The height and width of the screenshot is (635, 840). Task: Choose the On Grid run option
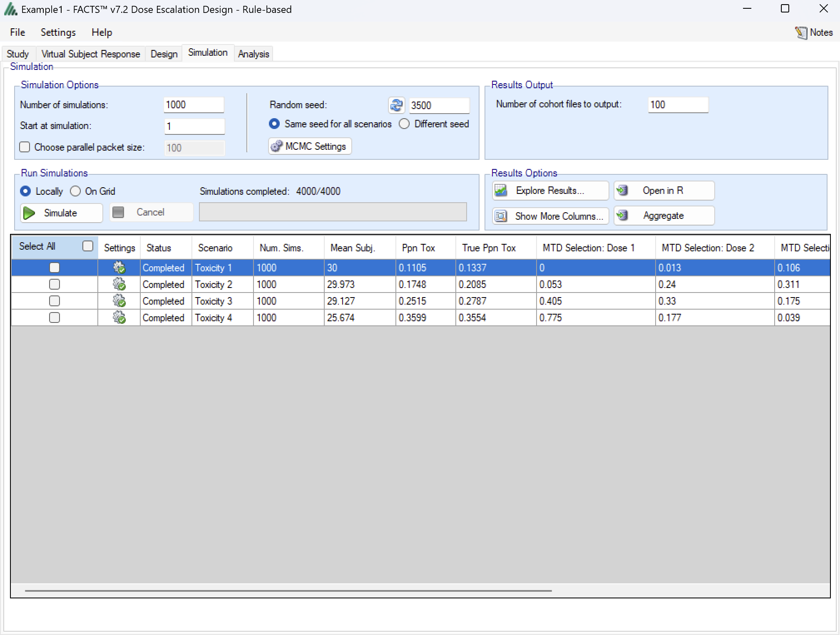[75, 191]
